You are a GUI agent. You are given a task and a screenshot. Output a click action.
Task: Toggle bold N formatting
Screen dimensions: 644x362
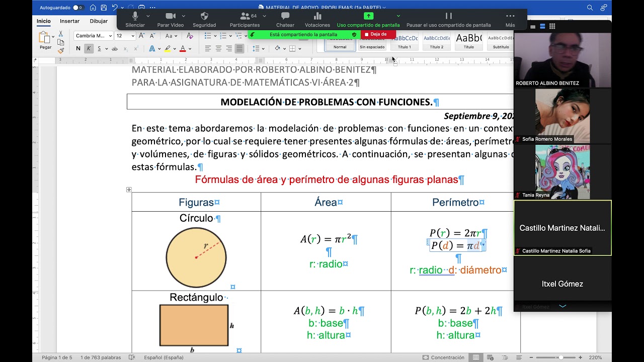click(x=78, y=49)
